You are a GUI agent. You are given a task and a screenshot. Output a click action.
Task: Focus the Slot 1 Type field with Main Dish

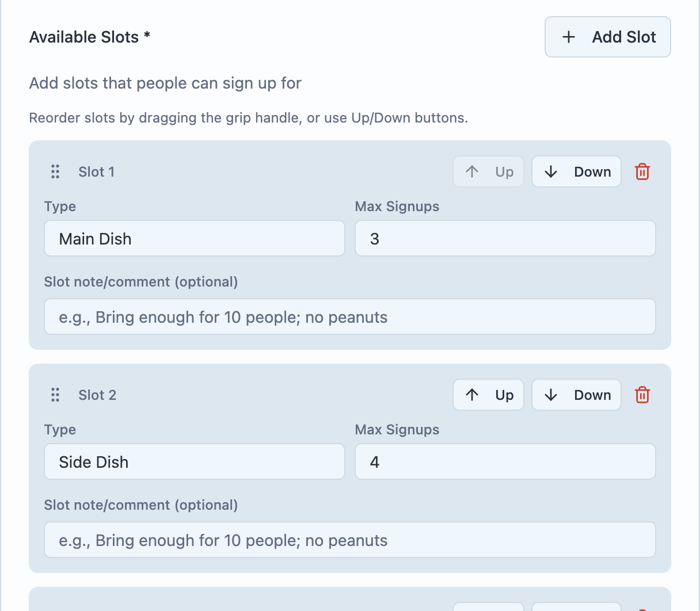pyautogui.click(x=195, y=238)
